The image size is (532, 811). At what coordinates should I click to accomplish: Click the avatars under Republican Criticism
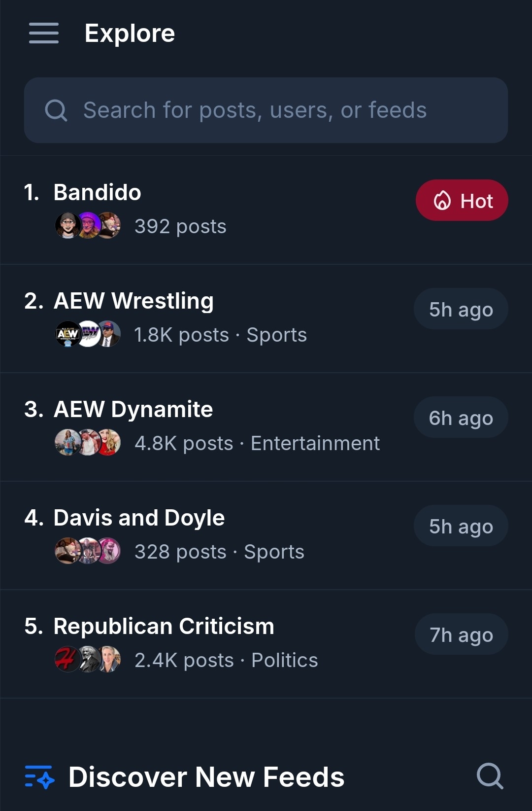coord(88,660)
